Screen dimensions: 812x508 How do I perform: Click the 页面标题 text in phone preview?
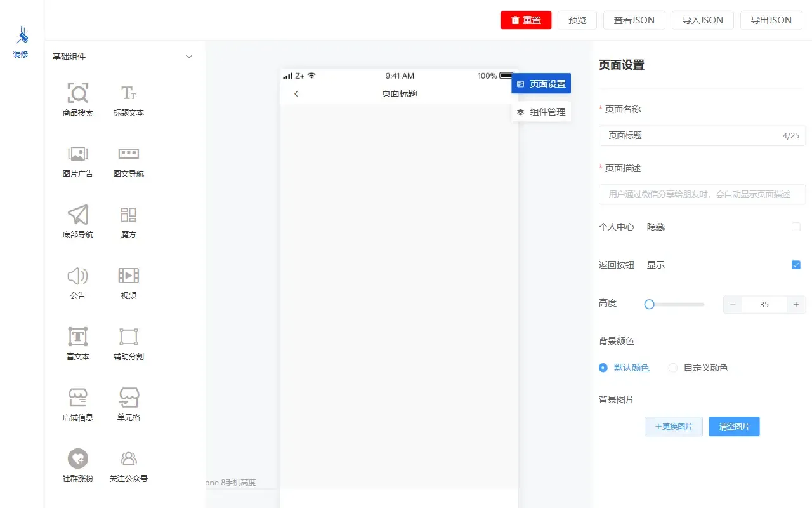click(x=399, y=93)
